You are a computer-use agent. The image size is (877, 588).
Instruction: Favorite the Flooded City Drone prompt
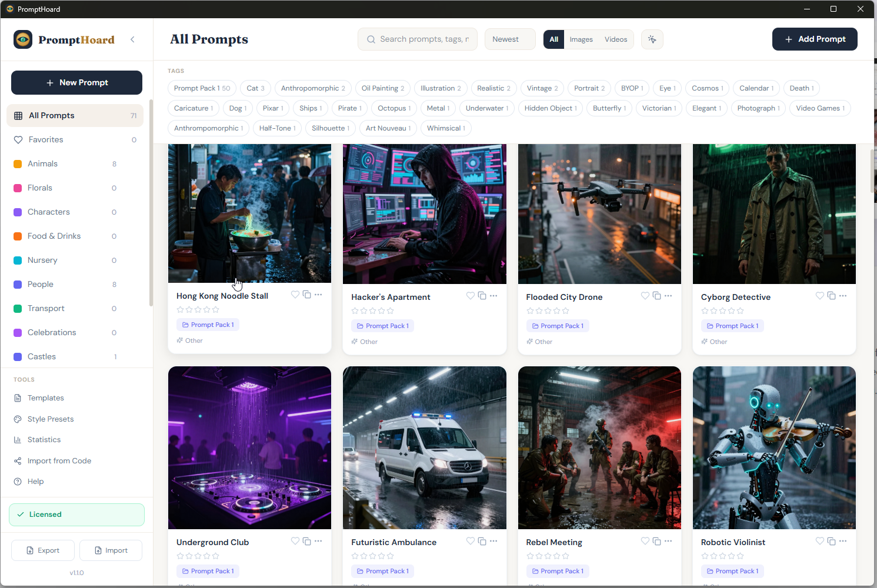coord(645,296)
